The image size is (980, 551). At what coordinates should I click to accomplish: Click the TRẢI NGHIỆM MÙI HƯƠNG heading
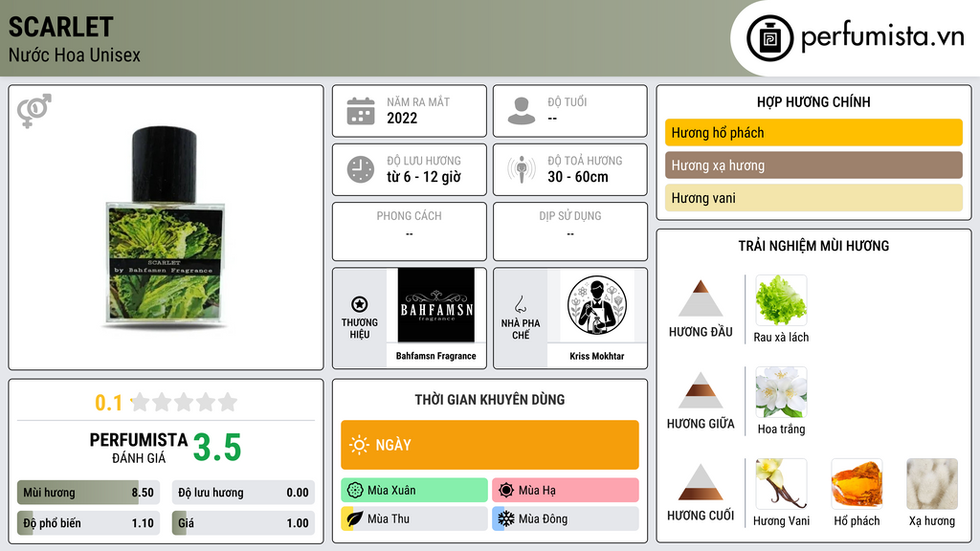(813, 246)
